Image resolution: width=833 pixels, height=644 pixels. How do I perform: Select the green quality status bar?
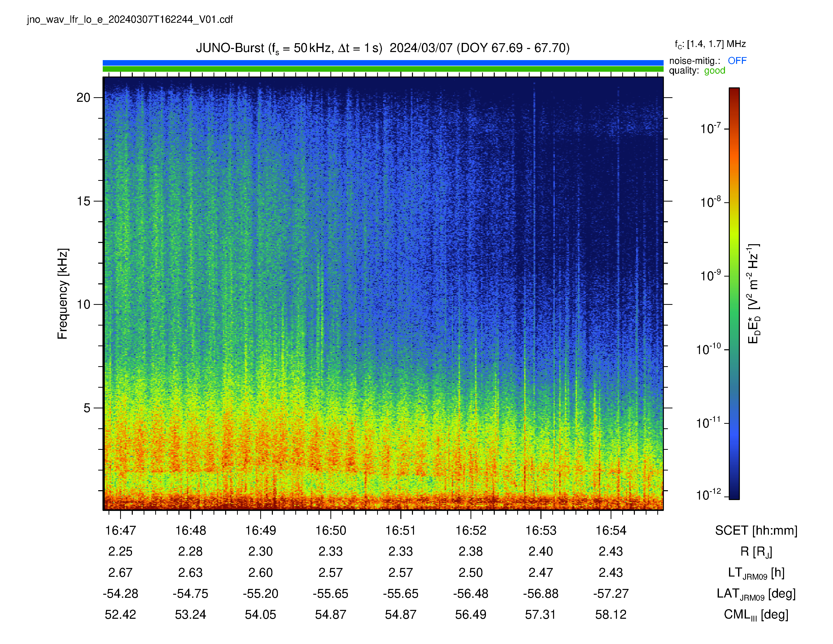tap(383, 69)
